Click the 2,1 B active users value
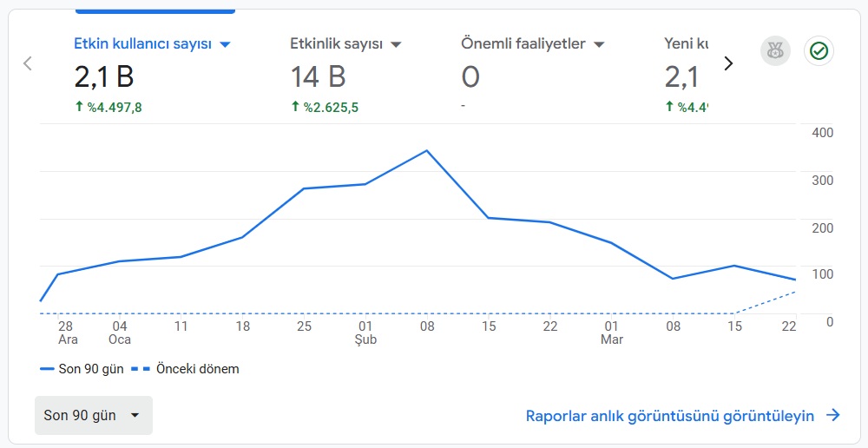868x448 pixels. (x=104, y=77)
